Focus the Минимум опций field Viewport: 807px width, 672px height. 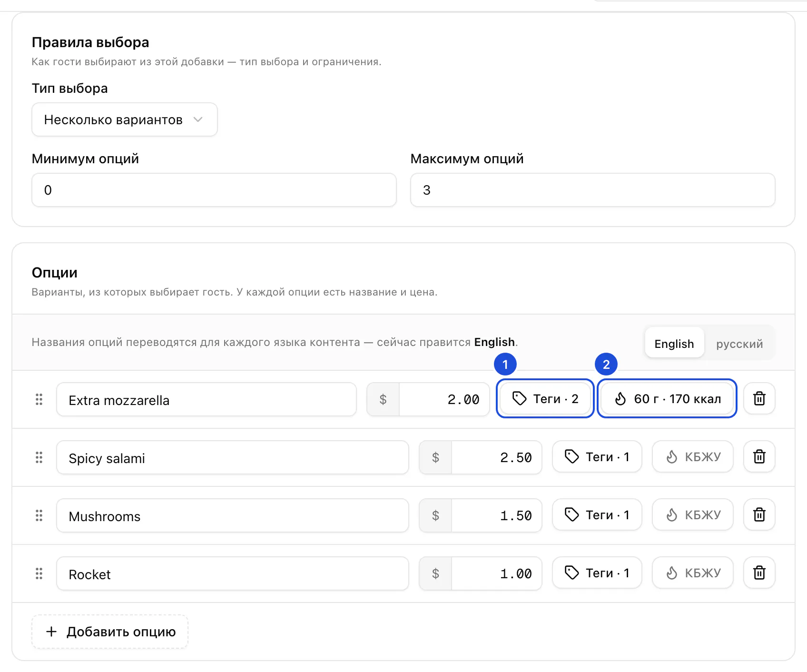214,190
